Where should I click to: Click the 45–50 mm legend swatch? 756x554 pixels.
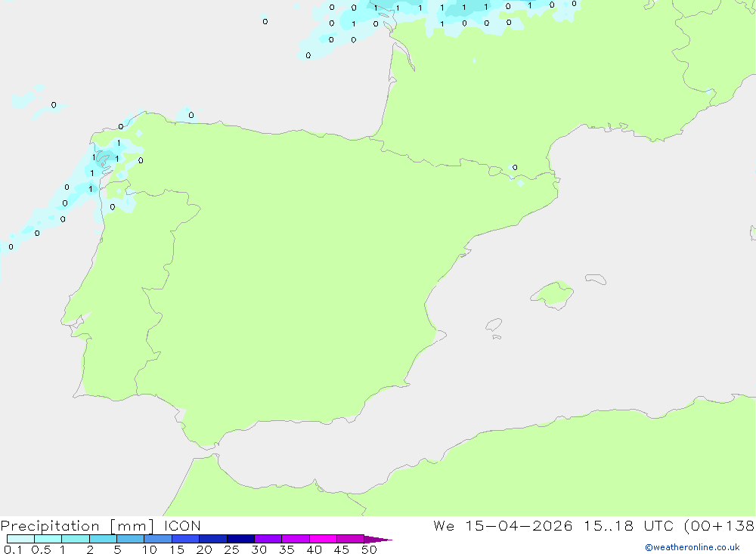pyautogui.click(x=351, y=539)
